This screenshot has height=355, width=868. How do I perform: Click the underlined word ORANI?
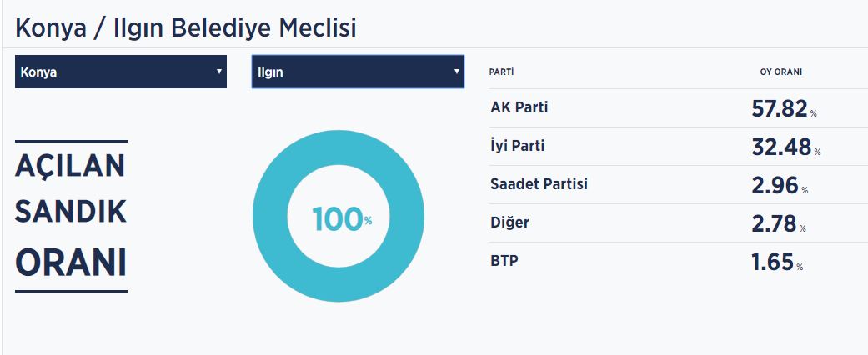(71, 263)
